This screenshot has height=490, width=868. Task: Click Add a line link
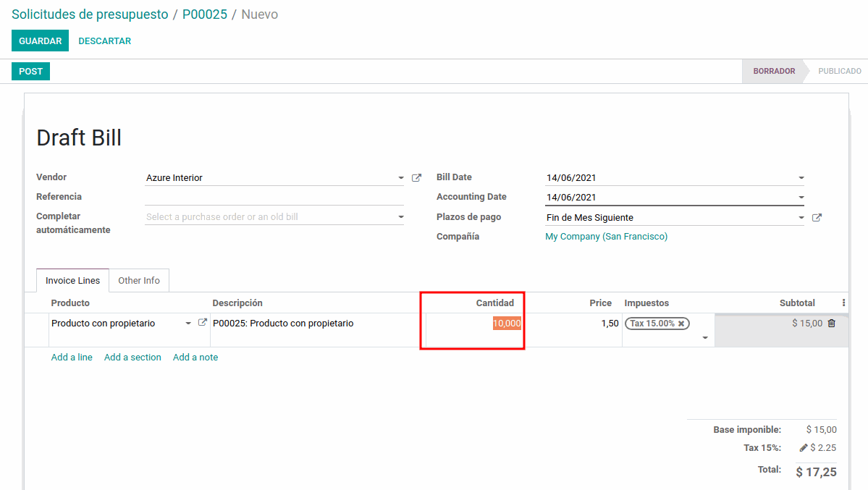72,358
